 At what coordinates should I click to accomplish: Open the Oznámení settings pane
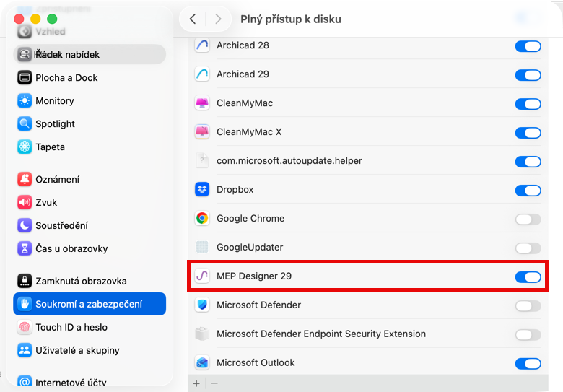click(57, 180)
